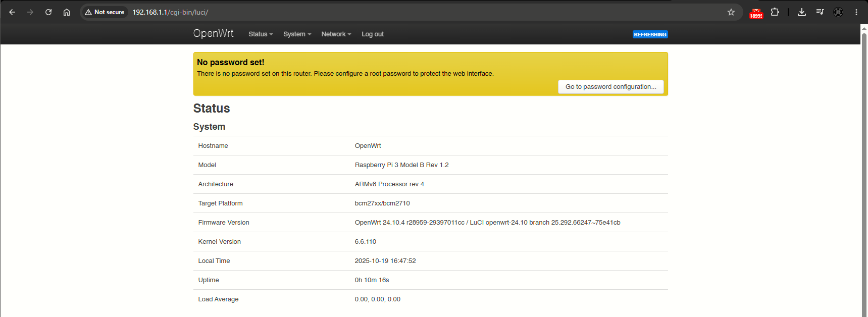
Task: Reload the page with refresh icon
Action: point(48,12)
